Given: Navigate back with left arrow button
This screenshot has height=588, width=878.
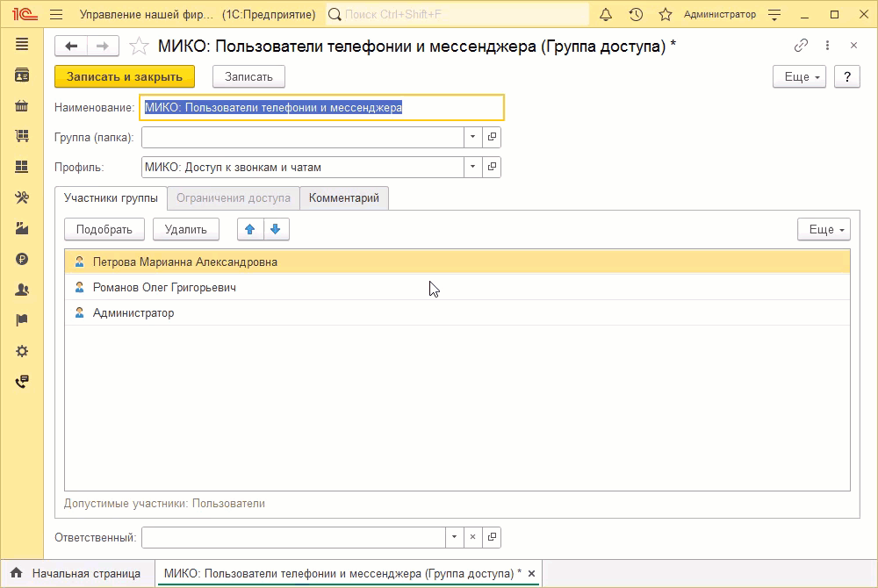Looking at the screenshot, I should click(x=71, y=47).
